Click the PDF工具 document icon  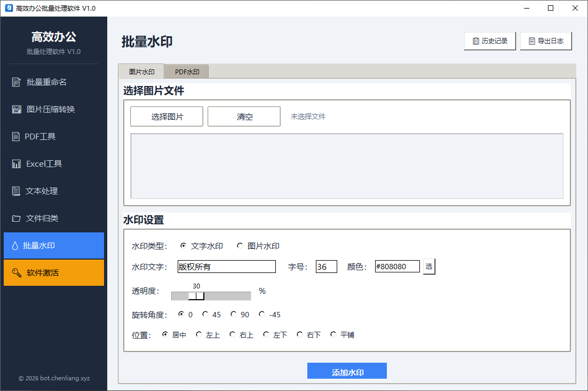[16, 137]
